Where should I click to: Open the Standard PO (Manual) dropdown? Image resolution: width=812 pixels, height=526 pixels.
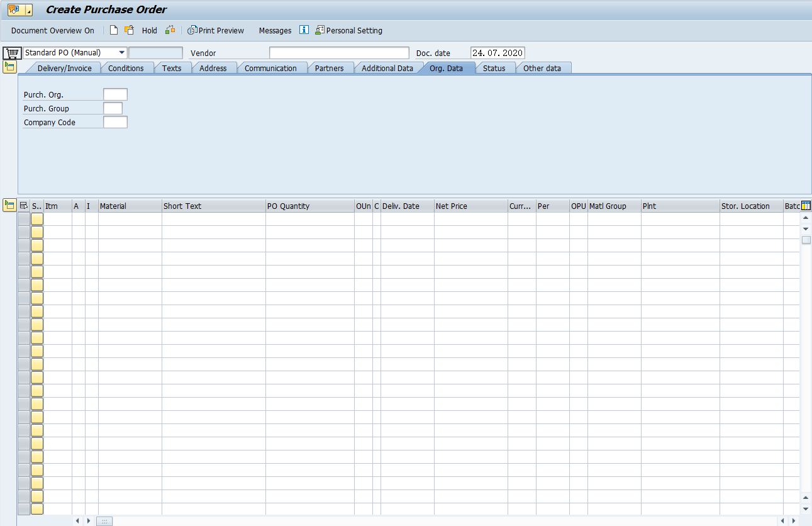121,52
